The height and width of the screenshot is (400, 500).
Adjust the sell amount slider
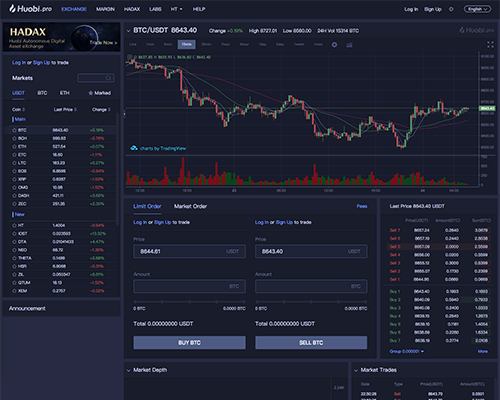pyautogui.click(x=311, y=302)
